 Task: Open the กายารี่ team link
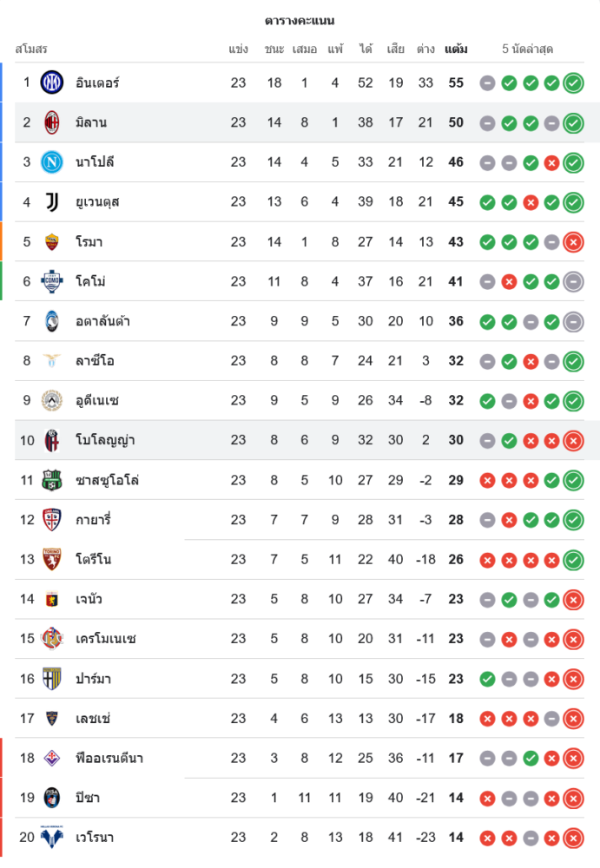pos(93,520)
